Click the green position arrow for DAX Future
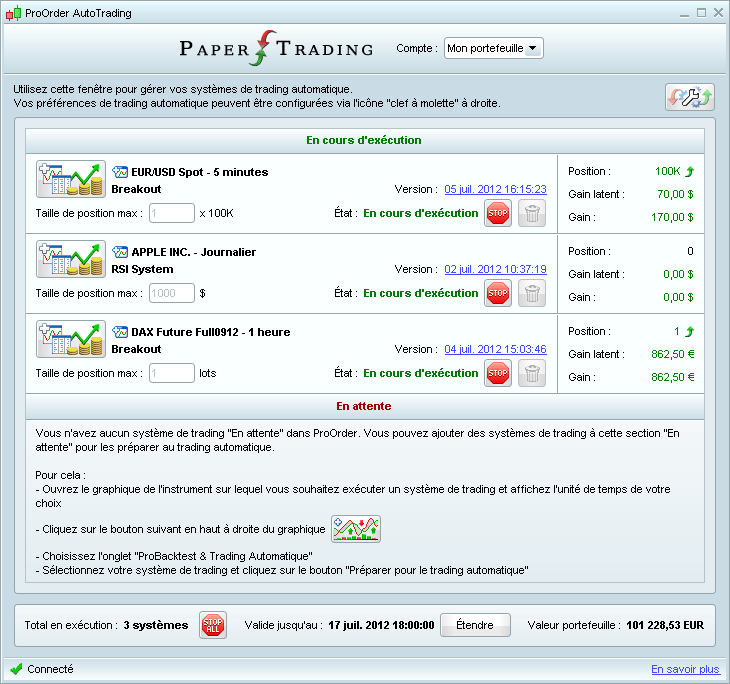This screenshot has width=730, height=684. click(689, 332)
